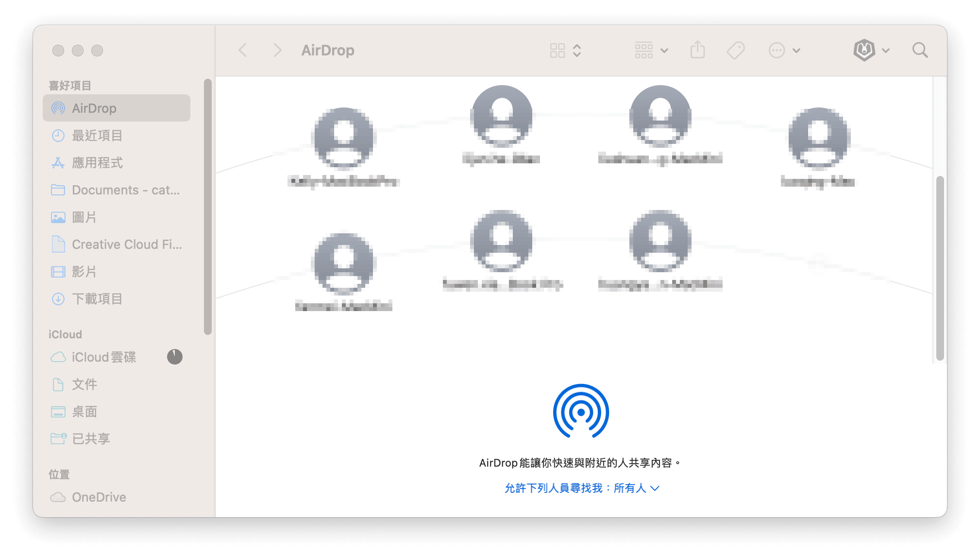
Task: Click the document icon beside Creative Cloud
Action: tap(58, 244)
